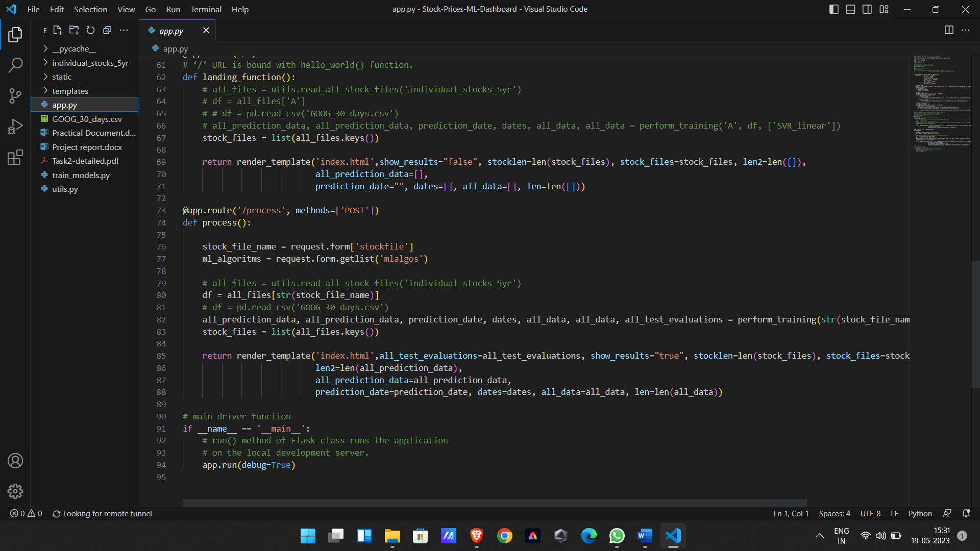Toggle the primary side bar visibility
The image size is (980, 551).
click(834, 9)
